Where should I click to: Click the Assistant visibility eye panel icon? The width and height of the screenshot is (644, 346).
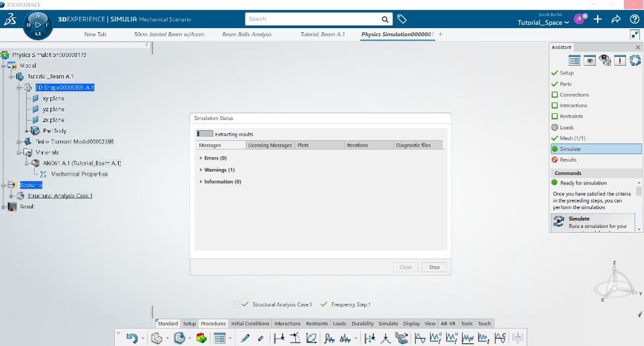(x=590, y=61)
